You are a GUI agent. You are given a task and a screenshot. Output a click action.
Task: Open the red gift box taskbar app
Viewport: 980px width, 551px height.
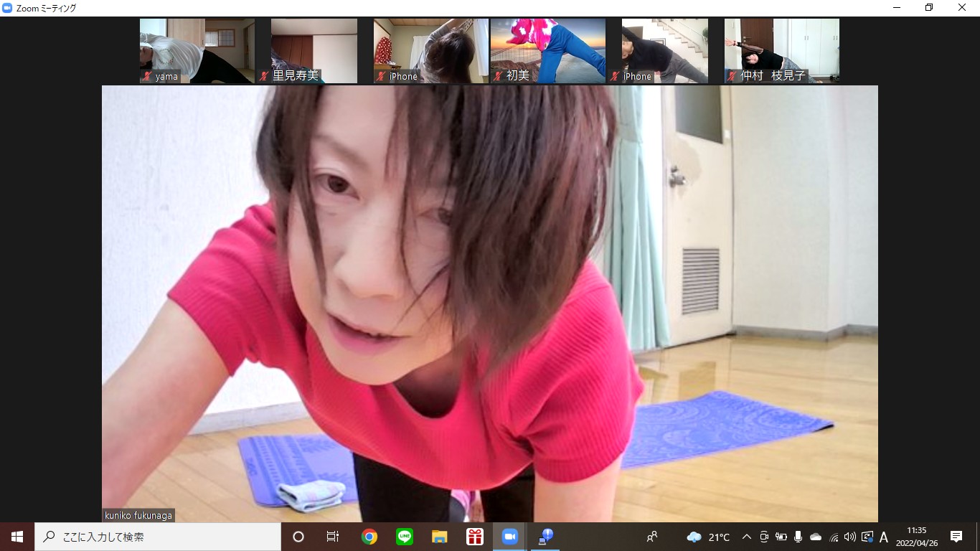[x=475, y=537]
